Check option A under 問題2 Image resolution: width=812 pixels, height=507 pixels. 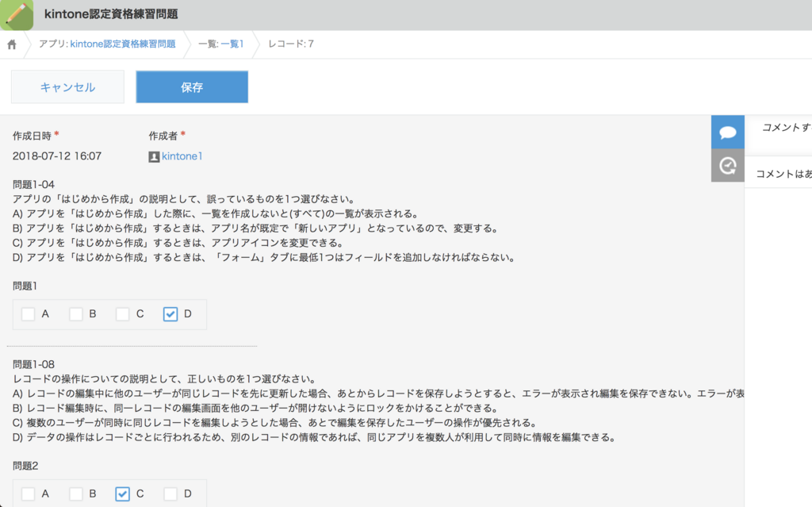click(x=28, y=494)
